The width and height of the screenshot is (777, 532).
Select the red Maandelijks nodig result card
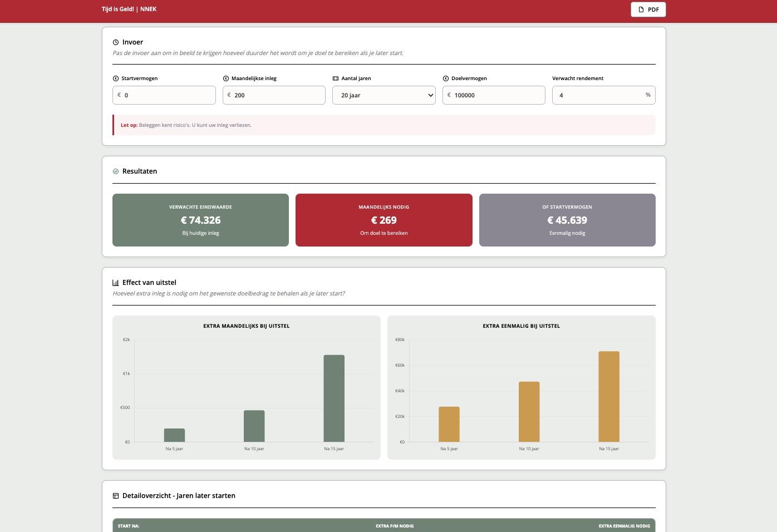point(383,220)
